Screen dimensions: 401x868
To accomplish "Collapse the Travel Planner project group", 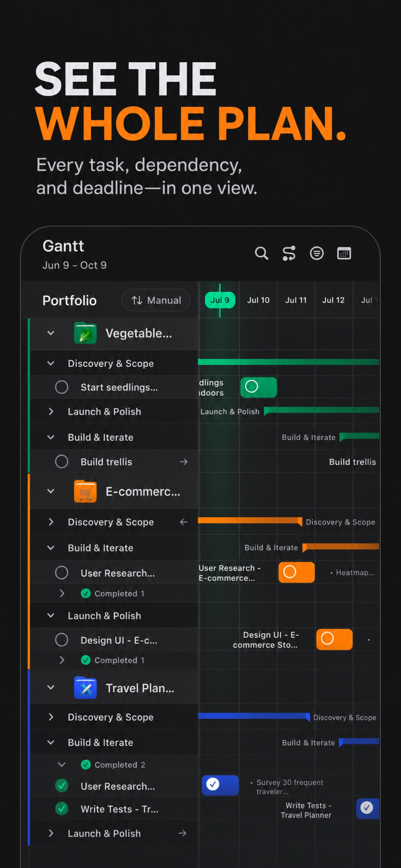I will [x=51, y=687].
